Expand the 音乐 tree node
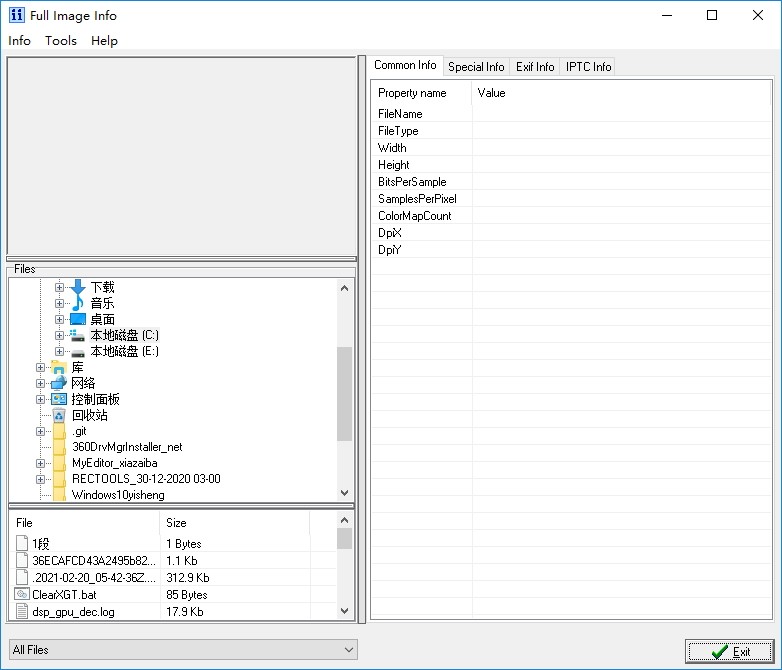Screen dimensions: 782x670 click(x=59, y=303)
